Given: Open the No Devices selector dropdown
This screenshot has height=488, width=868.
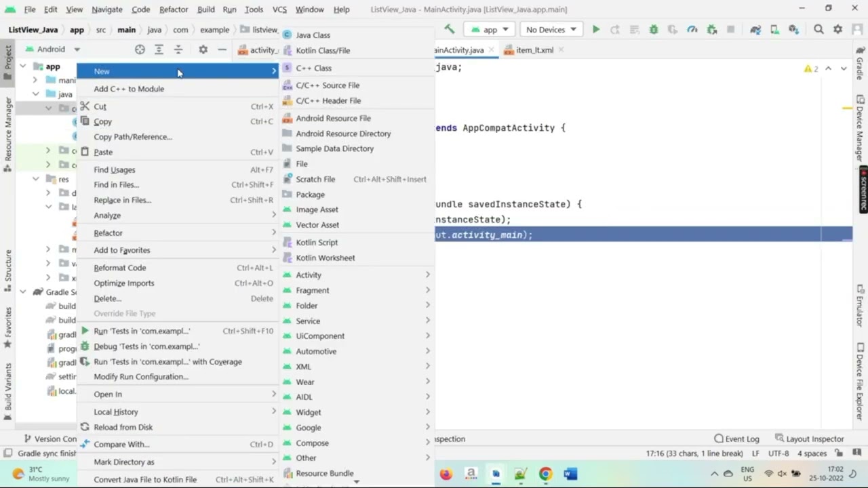Looking at the screenshot, I should coord(551,29).
